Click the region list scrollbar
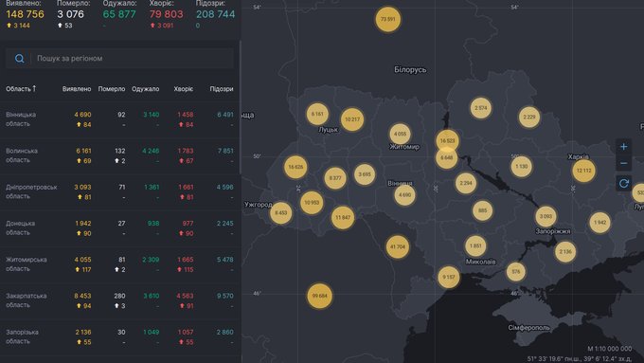This screenshot has height=363, width=644. click(x=240, y=107)
